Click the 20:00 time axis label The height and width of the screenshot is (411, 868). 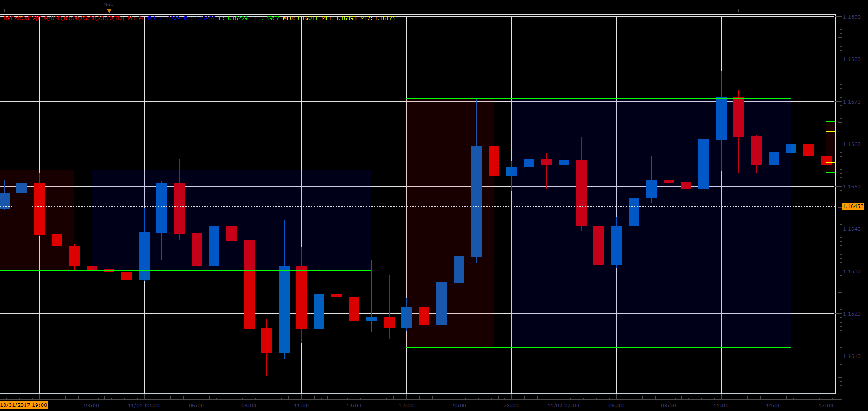[459, 406]
